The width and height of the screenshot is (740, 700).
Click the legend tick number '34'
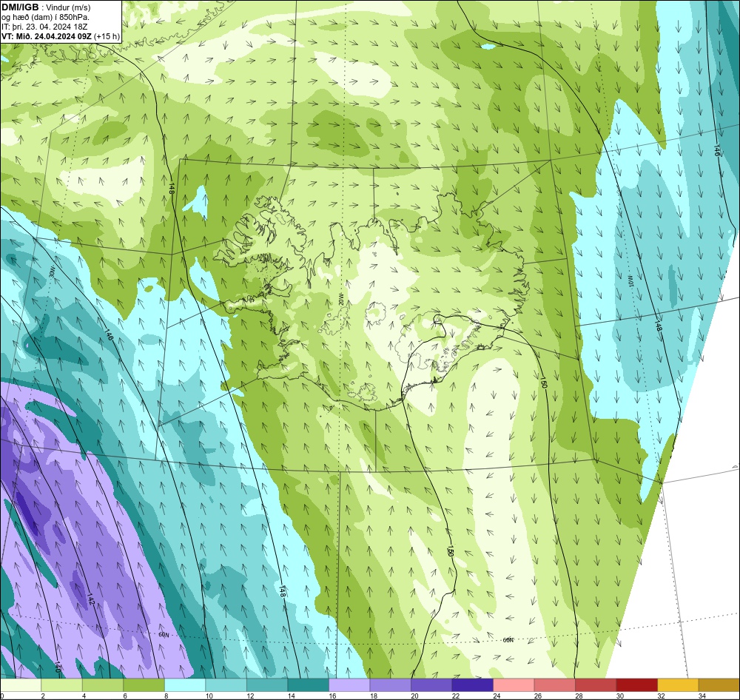pos(702,696)
